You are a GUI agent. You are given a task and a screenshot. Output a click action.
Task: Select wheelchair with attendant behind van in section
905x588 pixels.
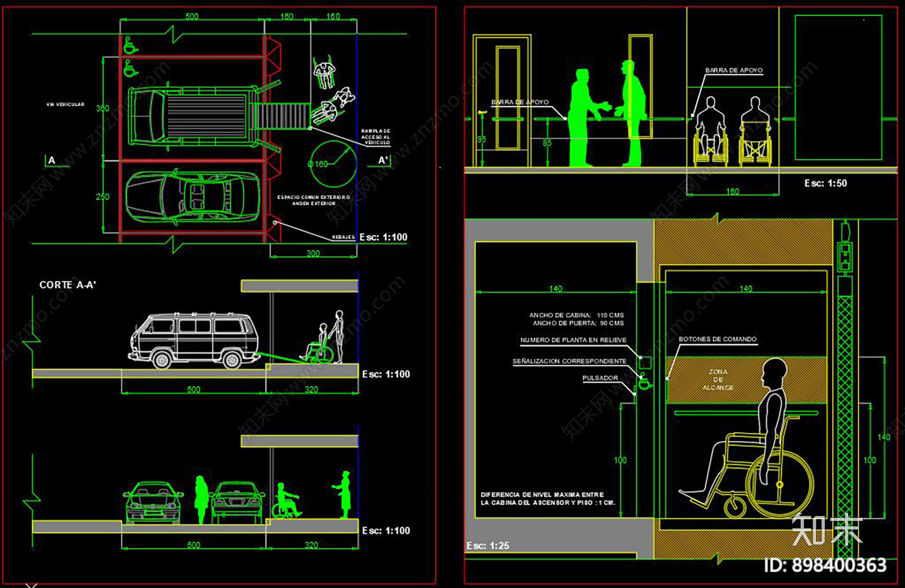[322, 338]
